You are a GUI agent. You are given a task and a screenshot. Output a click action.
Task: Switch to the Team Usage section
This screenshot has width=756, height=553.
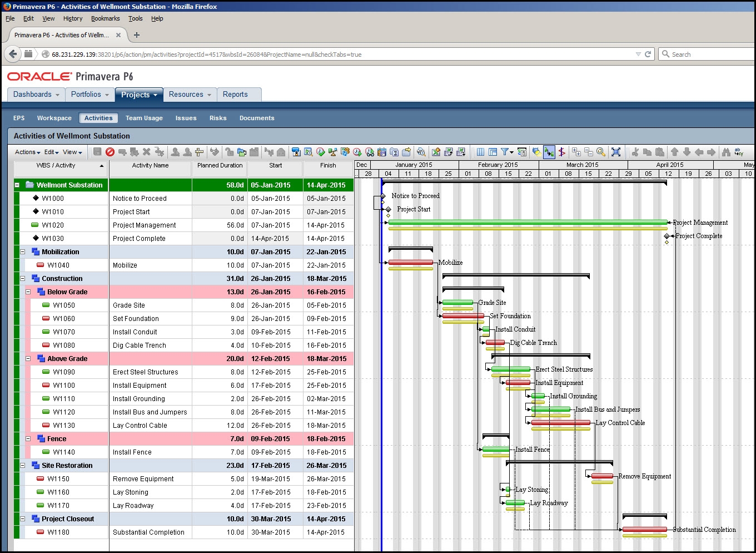click(x=144, y=118)
